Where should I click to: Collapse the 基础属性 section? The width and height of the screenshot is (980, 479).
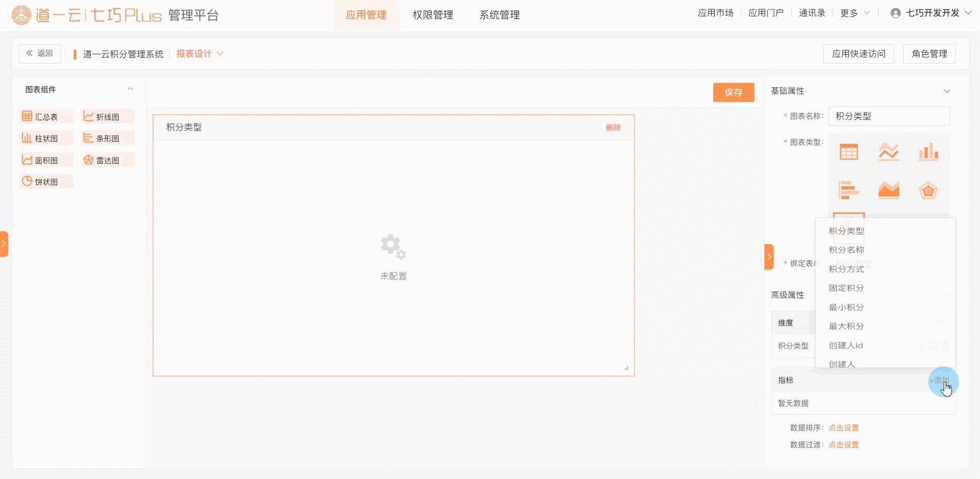[x=947, y=91]
